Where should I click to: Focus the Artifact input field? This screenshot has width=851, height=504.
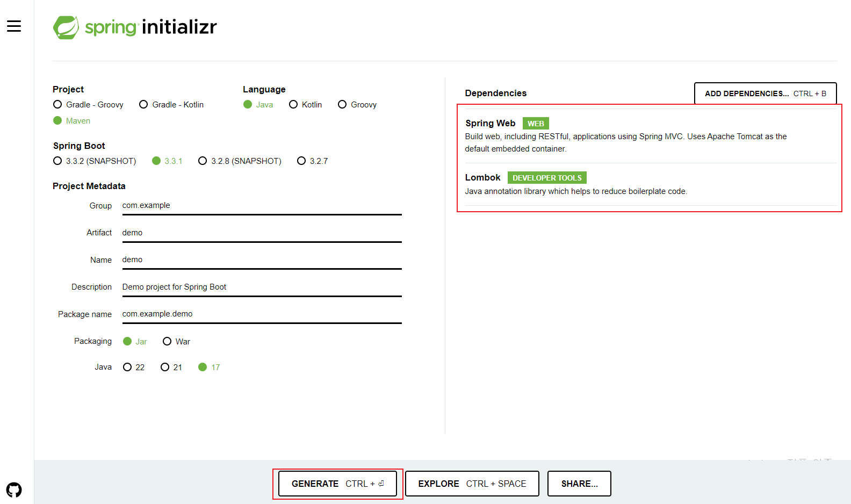coord(262,233)
